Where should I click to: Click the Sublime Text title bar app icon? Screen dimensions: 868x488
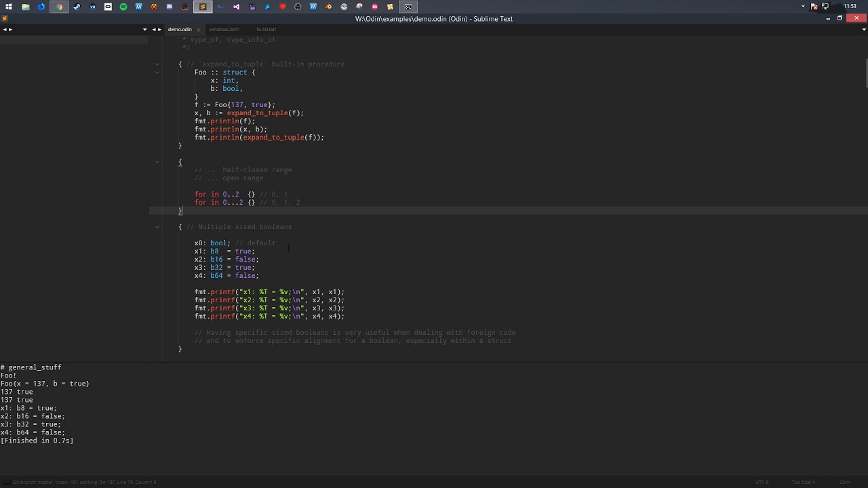pyautogui.click(x=4, y=19)
